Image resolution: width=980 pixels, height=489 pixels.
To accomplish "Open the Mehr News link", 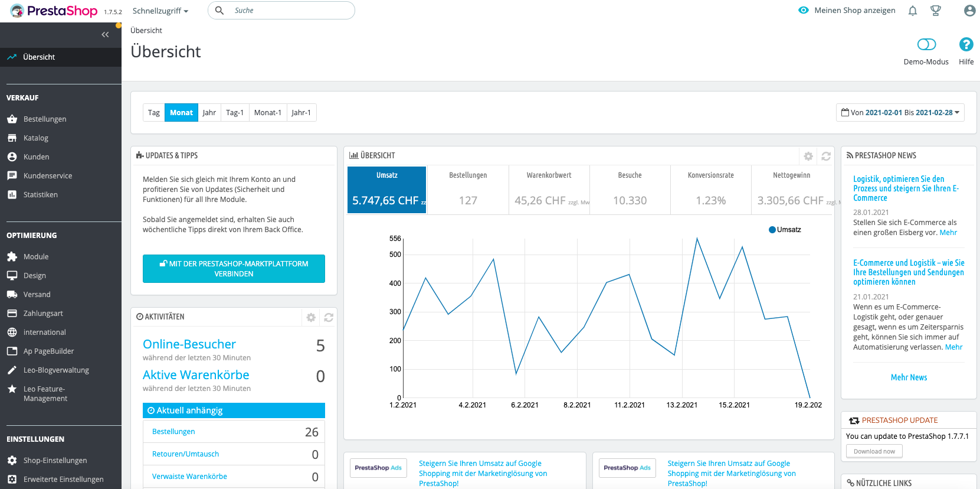I will point(909,377).
